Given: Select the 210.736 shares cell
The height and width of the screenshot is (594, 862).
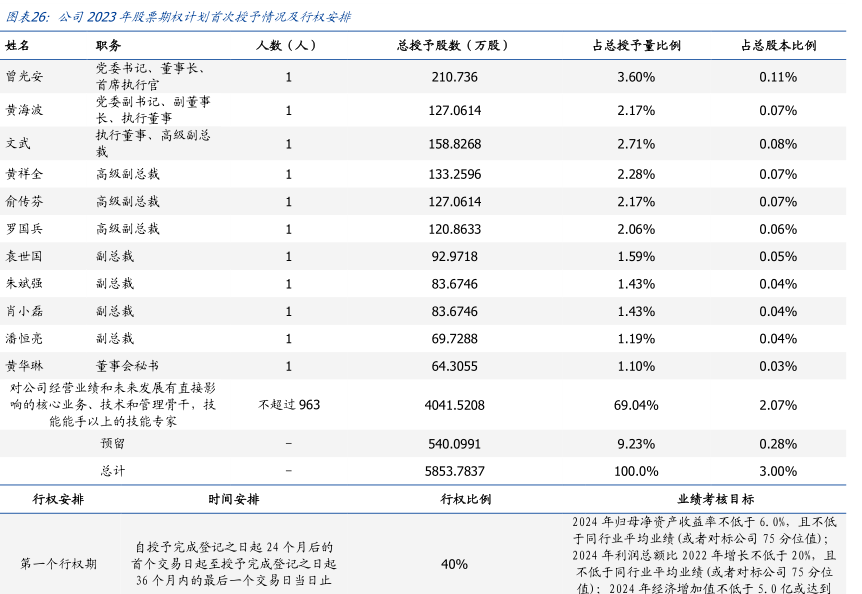Looking at the screenshot, I should (455, 77).
